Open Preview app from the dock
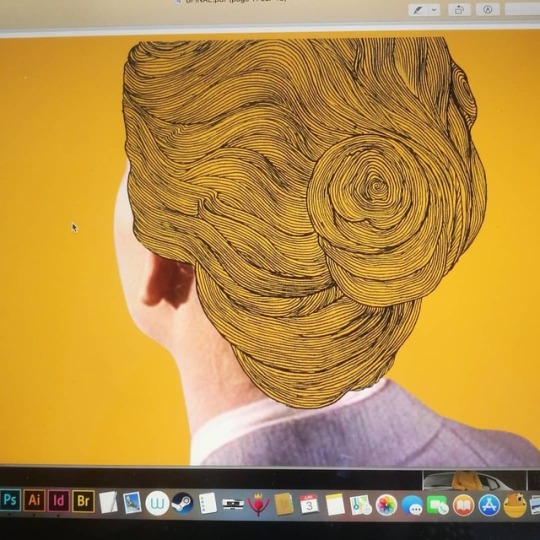This screenshot has height=540, width=540. (x=132, y=503)
